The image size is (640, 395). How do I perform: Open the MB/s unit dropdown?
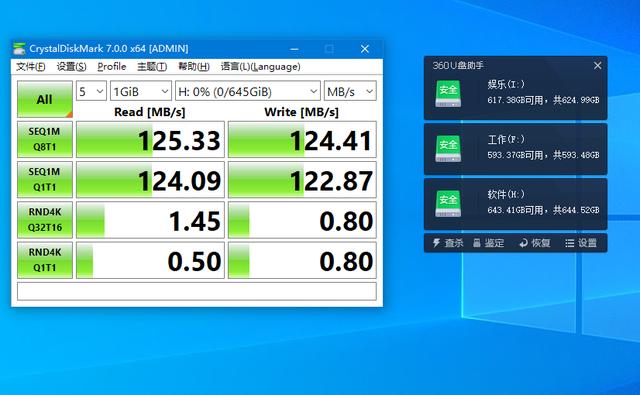(350, 91)
